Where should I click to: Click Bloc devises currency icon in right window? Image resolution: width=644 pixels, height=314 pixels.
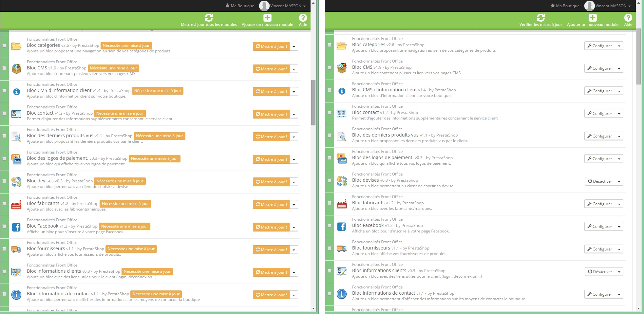342,181
